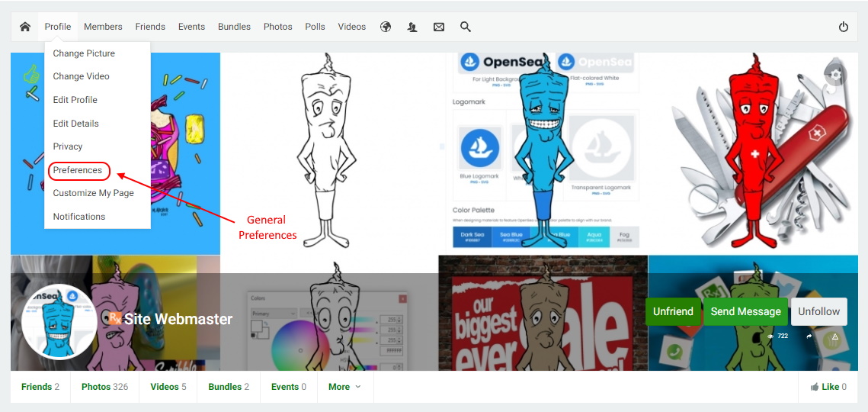Open the Profile menu
868x412 pixels.
point(58,27)
